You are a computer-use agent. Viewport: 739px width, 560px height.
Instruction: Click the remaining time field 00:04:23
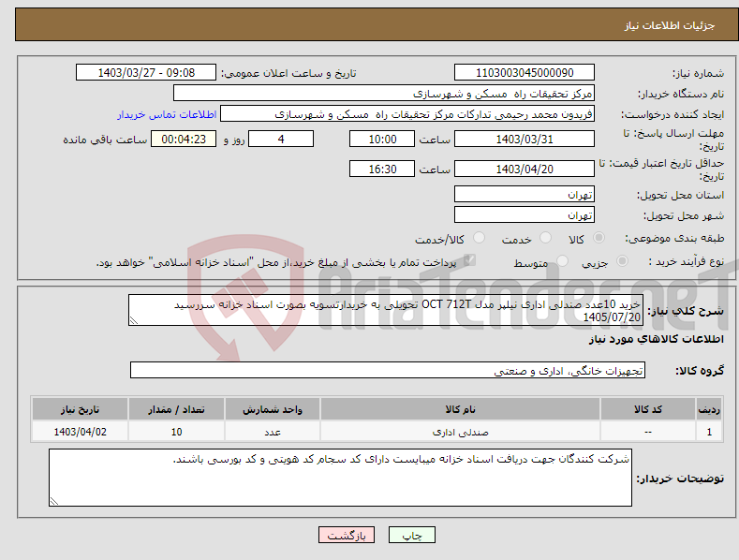point(184,139)
